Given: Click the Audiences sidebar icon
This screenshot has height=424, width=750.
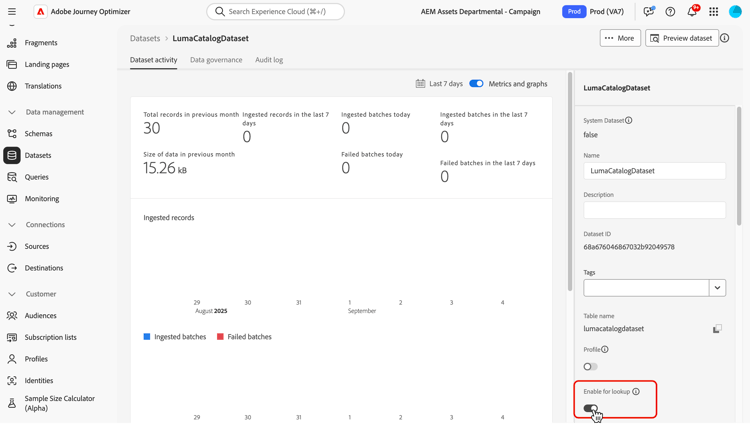Looking at the screenshot, I should pyautogui.click(x=12, y=316).
